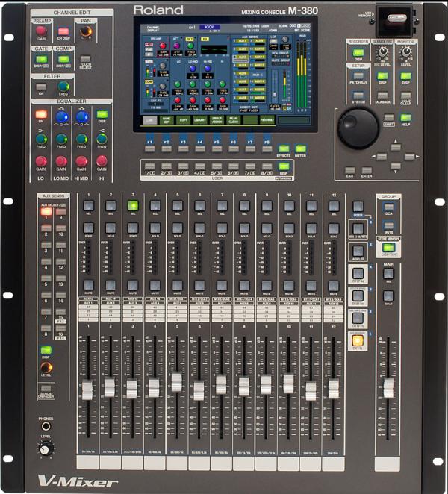Adjust the LO MID Q knob
The width and height of the screenshot is (448, 494).
point(61,117)
